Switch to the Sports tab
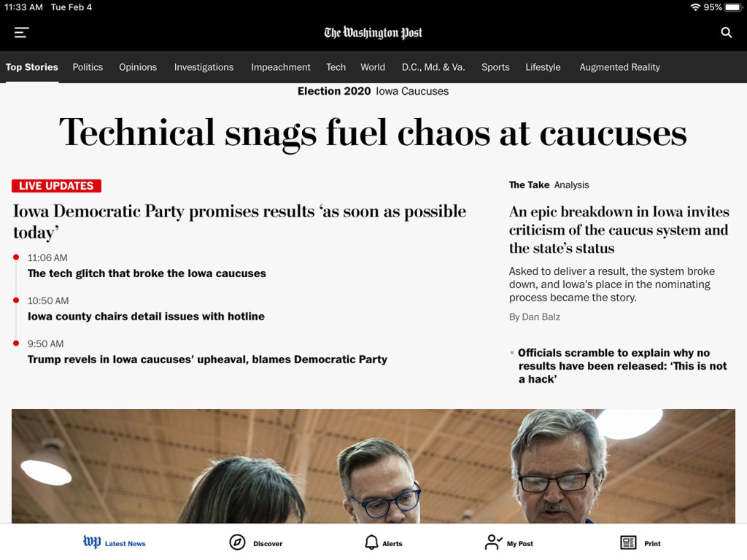Viewport: 747px width, 560px height. [x=495, y=67]
